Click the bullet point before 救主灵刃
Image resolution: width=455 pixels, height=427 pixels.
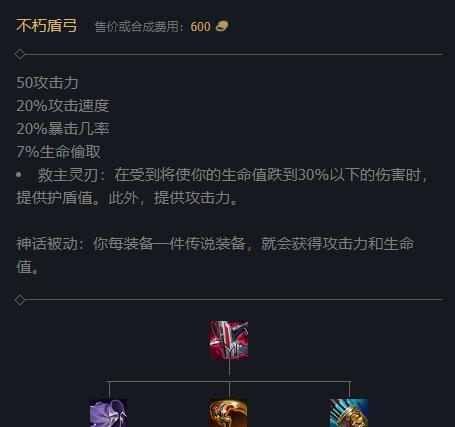(x=19, y=175)
